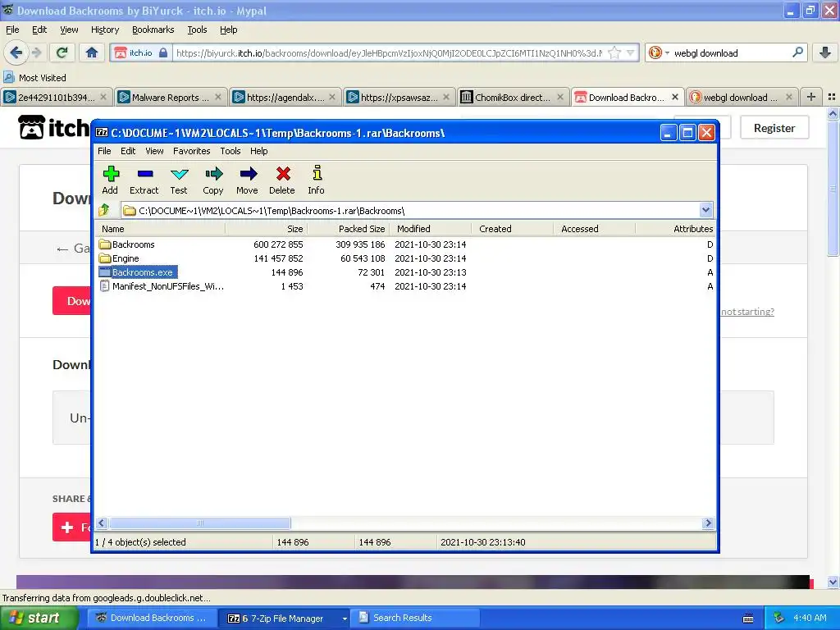Click the browser Home icon
The image size is (840, 630).
point(92,52)
